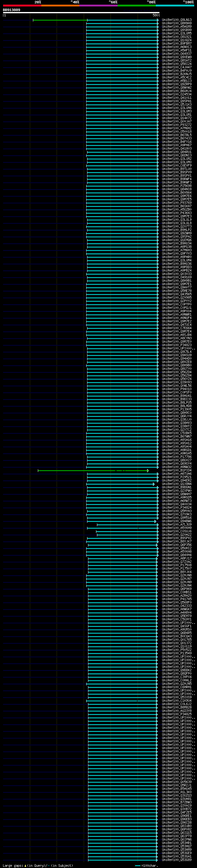The height and width of the screenshot is (868, 197).
Task: Select the label UniRef100_A7M6H2
Action: point(176,128)
